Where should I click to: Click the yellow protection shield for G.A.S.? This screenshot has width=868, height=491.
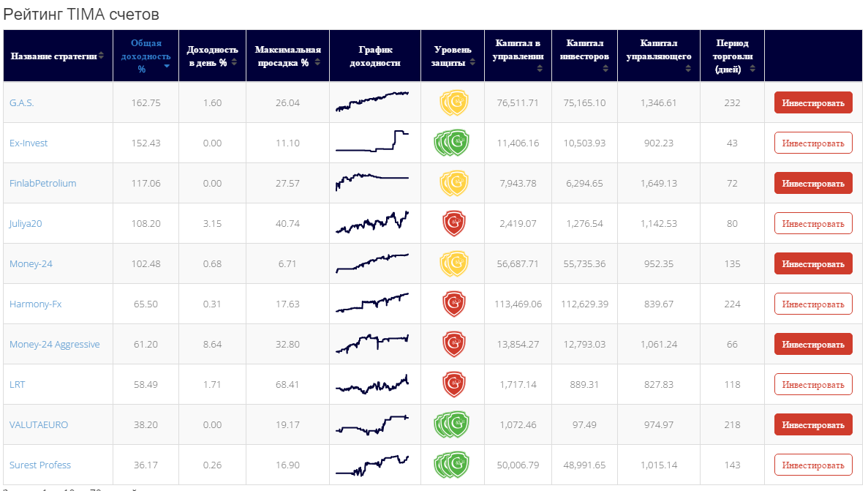tap(453, 103)
